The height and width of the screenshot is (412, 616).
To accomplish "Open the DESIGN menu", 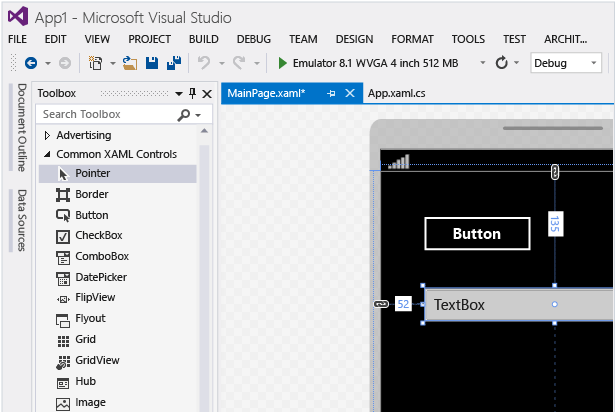I will tap(354, 39).
